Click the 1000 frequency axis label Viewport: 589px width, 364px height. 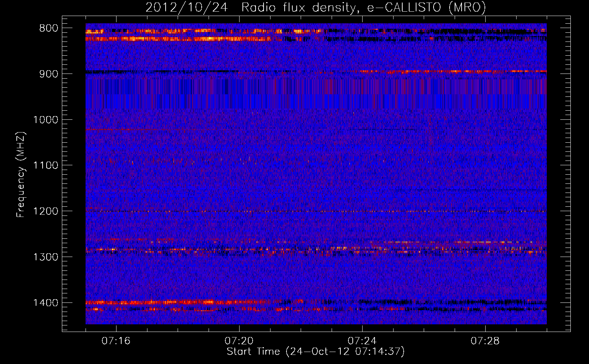point(46,120)
